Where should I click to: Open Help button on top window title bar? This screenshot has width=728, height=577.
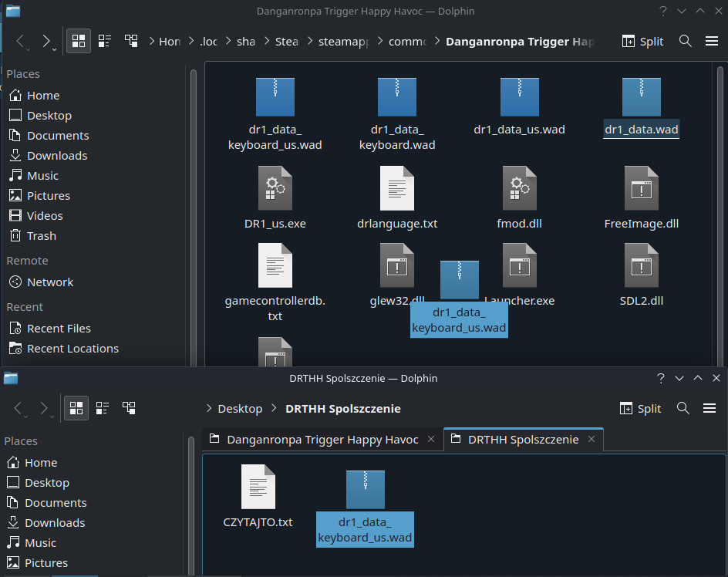pyautogui.click(x=663, y=11)
